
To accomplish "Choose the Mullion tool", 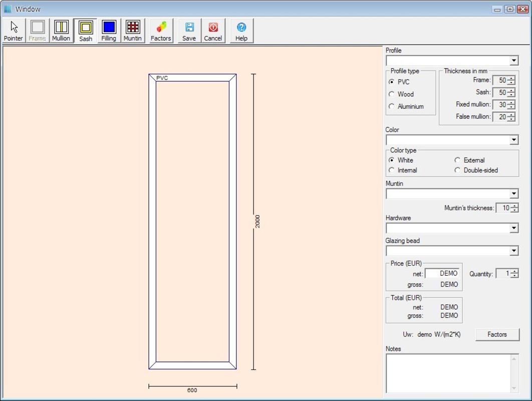I will 61,31.
